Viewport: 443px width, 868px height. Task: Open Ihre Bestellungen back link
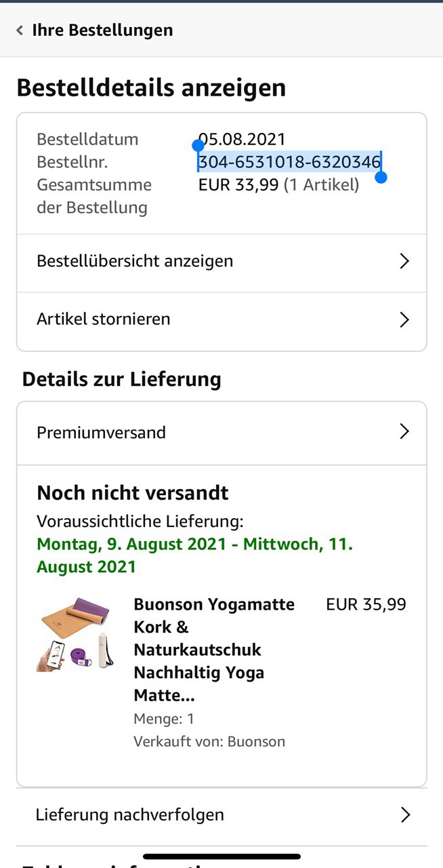[x=102, y=31]
